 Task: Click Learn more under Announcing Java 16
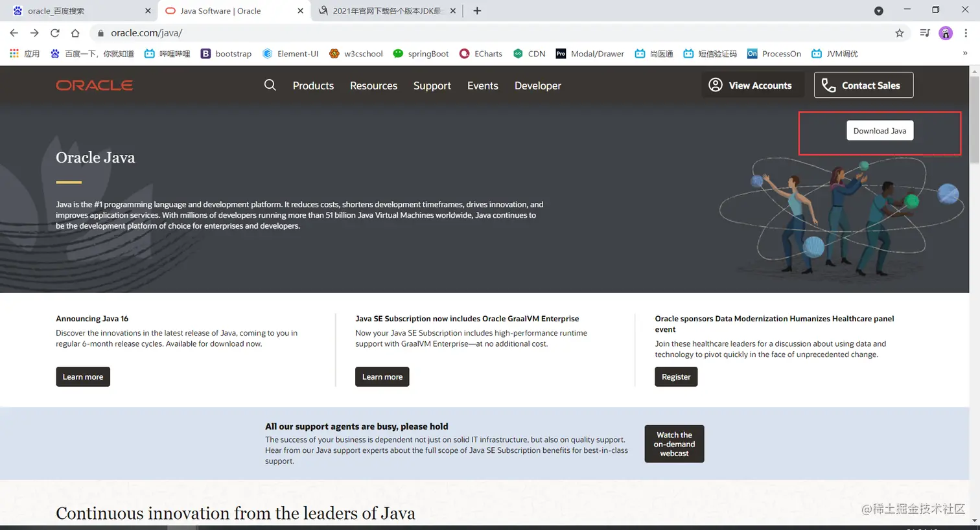click(83, 377)
